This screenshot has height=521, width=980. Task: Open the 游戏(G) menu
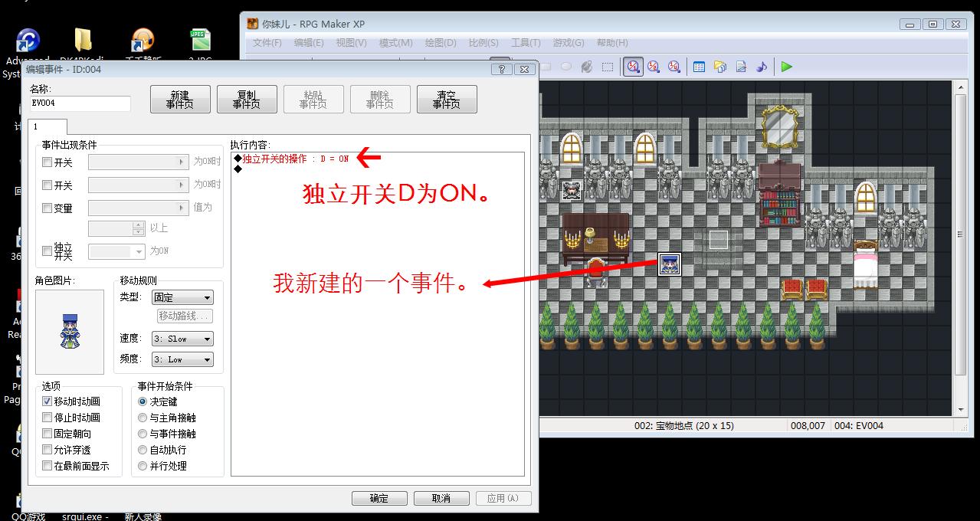(x=569, y=43)
